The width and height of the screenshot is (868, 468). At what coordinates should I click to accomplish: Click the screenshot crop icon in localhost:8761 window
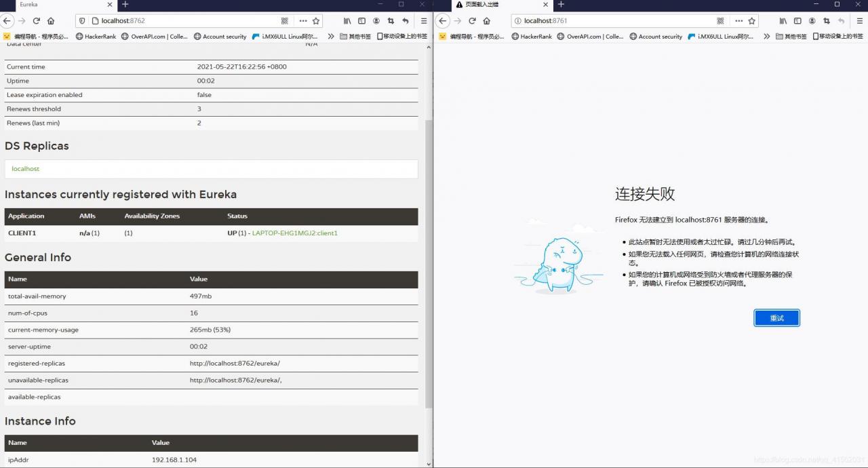pyautogui.click(x=827, y=21)
